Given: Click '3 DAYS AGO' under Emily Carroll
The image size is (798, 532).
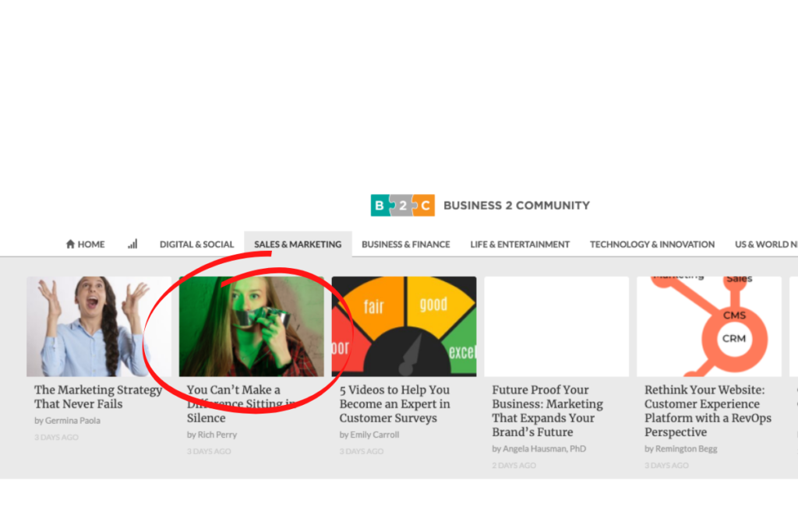Looking at the screenshot, I should [362, 452].
